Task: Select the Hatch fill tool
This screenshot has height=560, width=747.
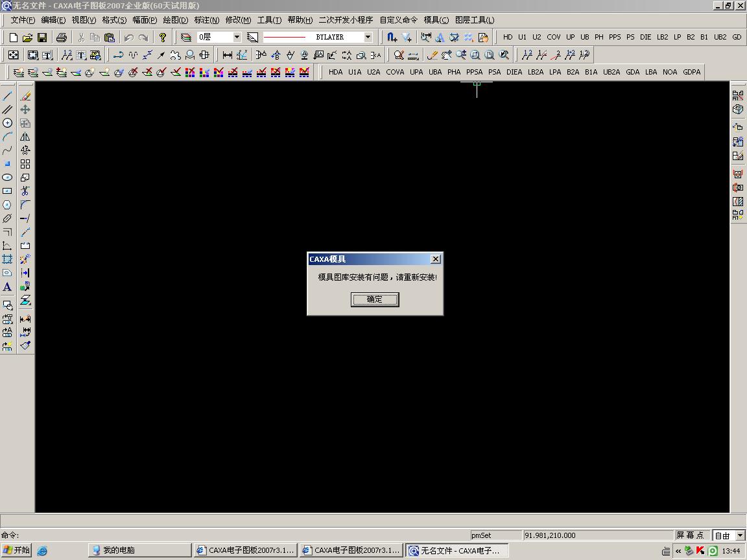Action: (x=7, y=259)
